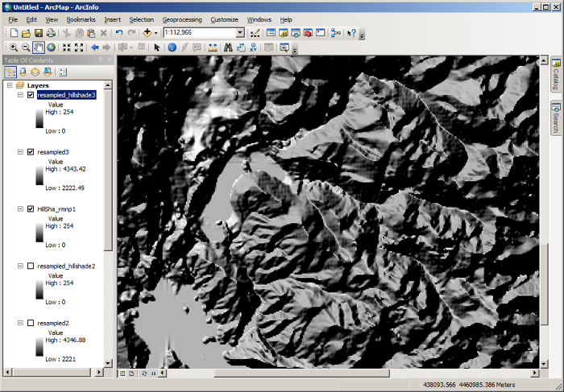The image size is (564, 392).
Task: Activate the Pan hand tool
Action: [x=39, y=47]
